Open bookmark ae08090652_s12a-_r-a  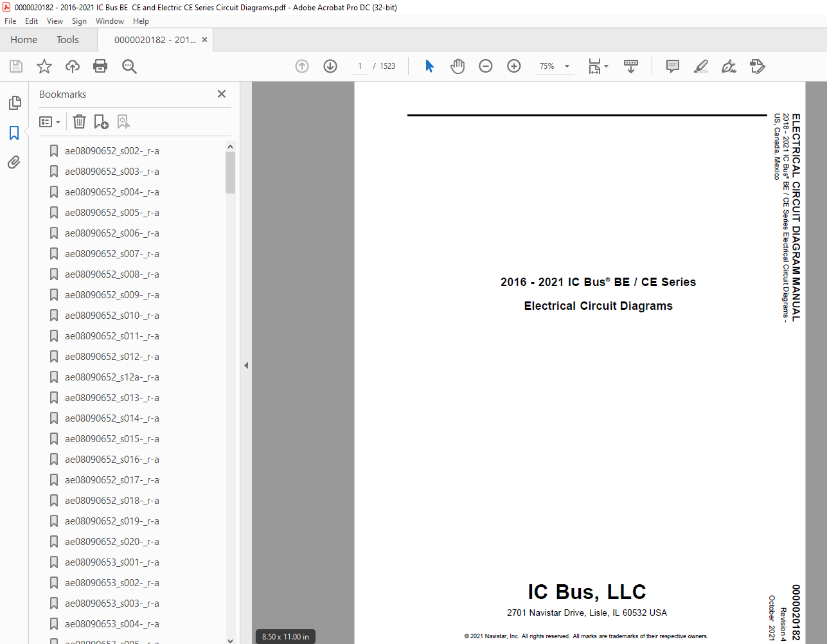coord(112,377)
